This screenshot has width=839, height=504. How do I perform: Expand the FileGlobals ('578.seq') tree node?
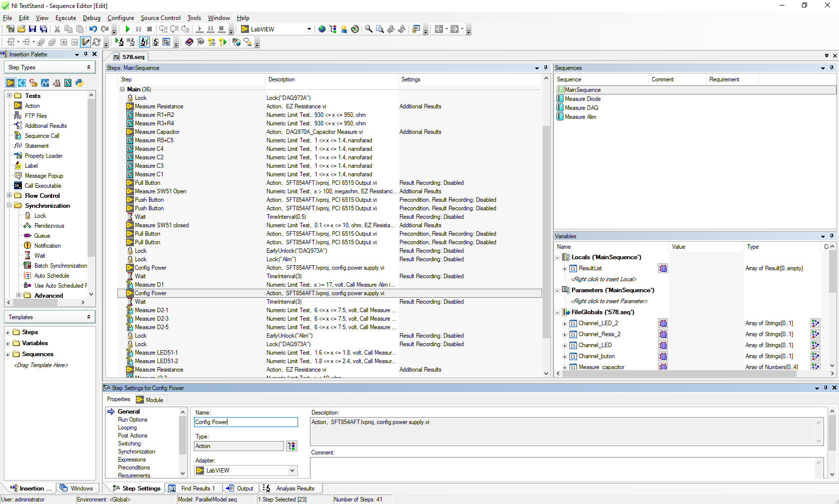pyautogui.click(x=557, y=312)
